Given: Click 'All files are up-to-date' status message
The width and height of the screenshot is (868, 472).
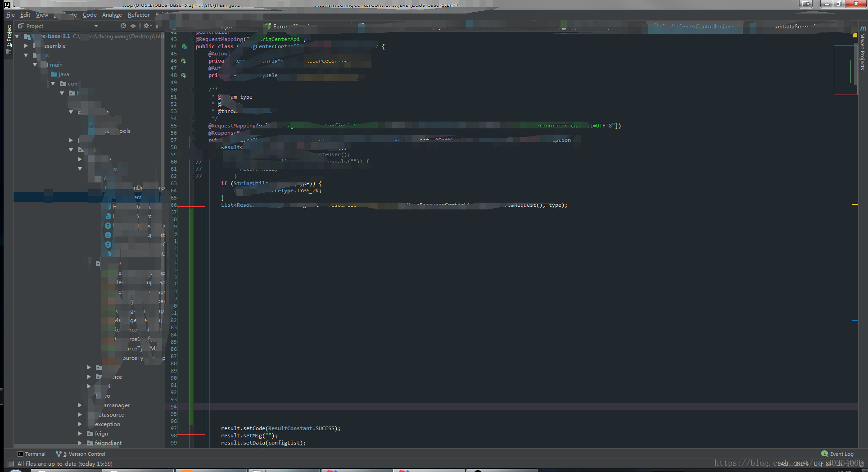Looking at the screenshot, I should (x=65, y=463).
